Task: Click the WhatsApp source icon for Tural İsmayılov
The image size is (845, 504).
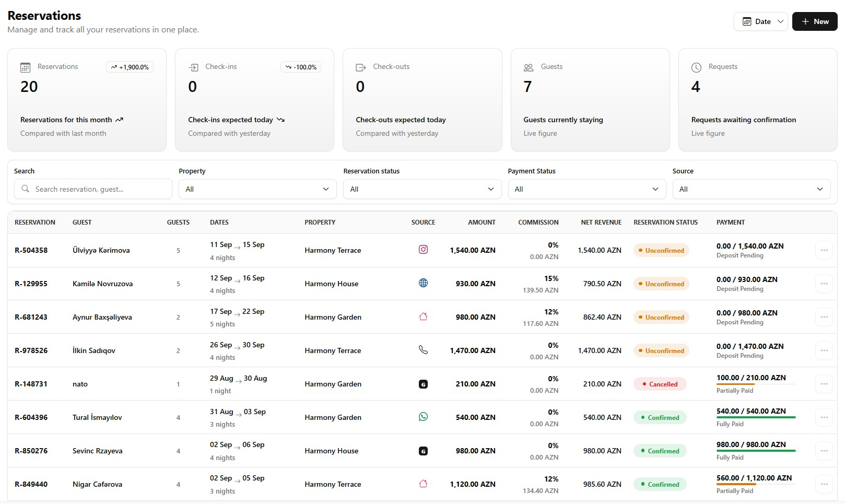Action: coord(423,417)
